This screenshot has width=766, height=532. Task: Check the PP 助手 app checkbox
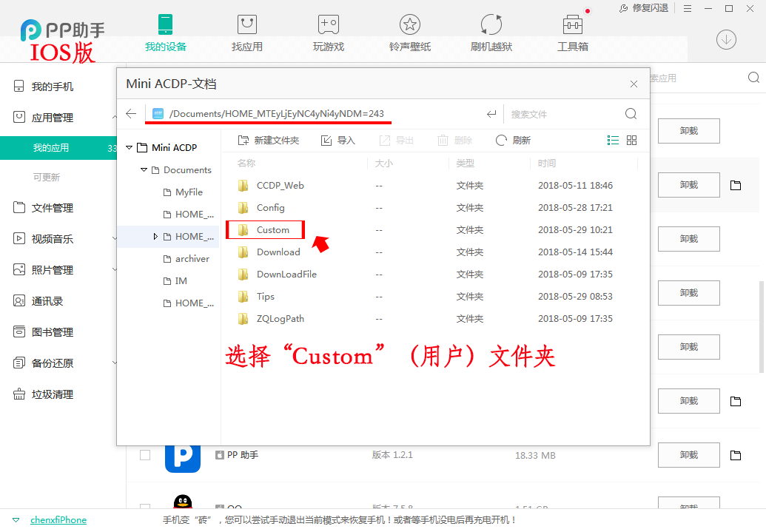click(145, 455)
